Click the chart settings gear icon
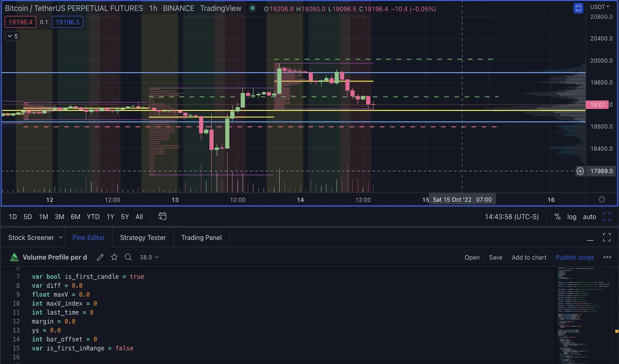This screenshot has width=619, height=364. click(x=602, y=200)
